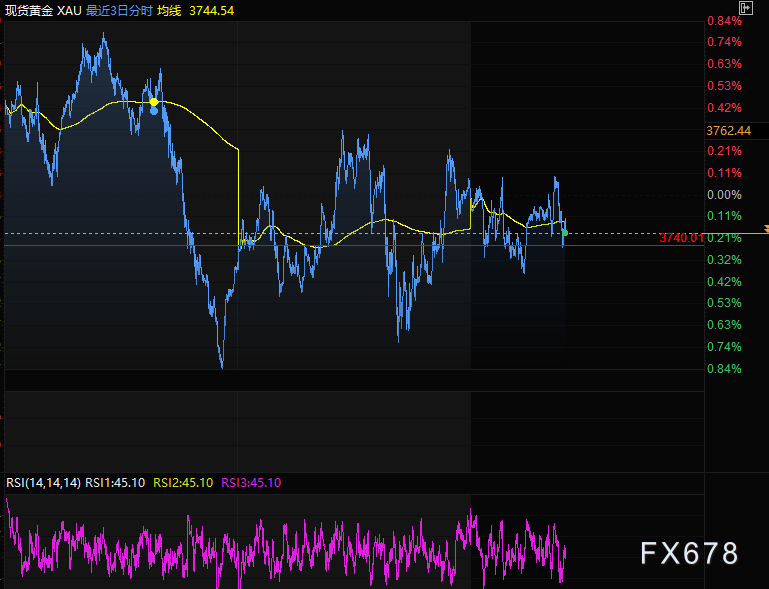769x589 pixels.
Task: Click the FX678 watermark logo
Action: pyautogui.click(x=690, y=553)
